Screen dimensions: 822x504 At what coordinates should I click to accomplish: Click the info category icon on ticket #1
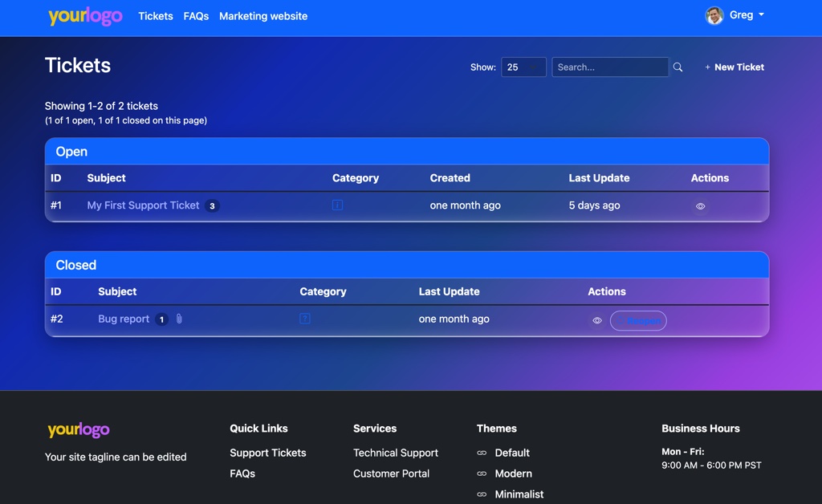coord(336,205)
